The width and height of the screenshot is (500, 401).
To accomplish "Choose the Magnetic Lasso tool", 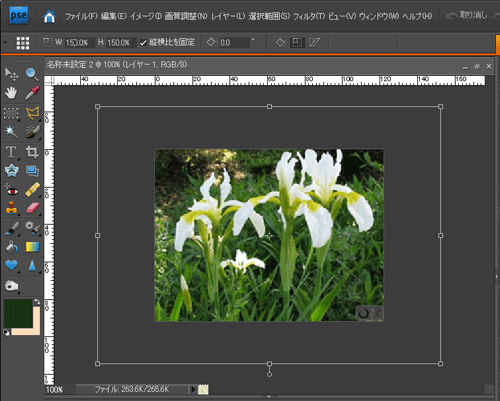I will (32, 113).
